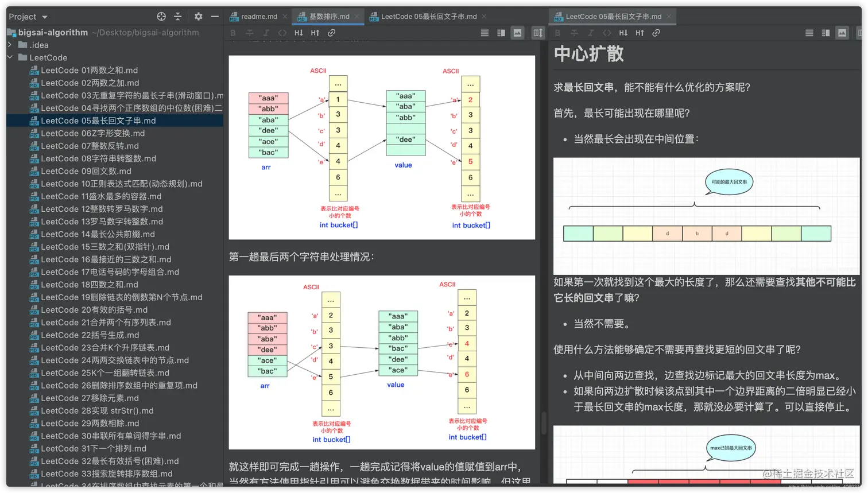Select file in tree with the crosshair locate icon
This screenshot has height=493, width=868.
pyautogui.click(x=161, y=17)
